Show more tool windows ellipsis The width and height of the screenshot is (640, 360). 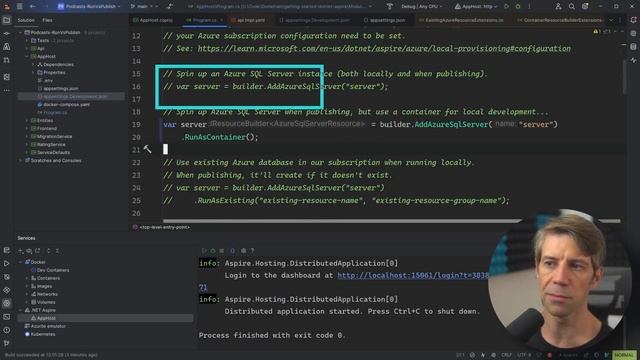(x=7, y=90)
